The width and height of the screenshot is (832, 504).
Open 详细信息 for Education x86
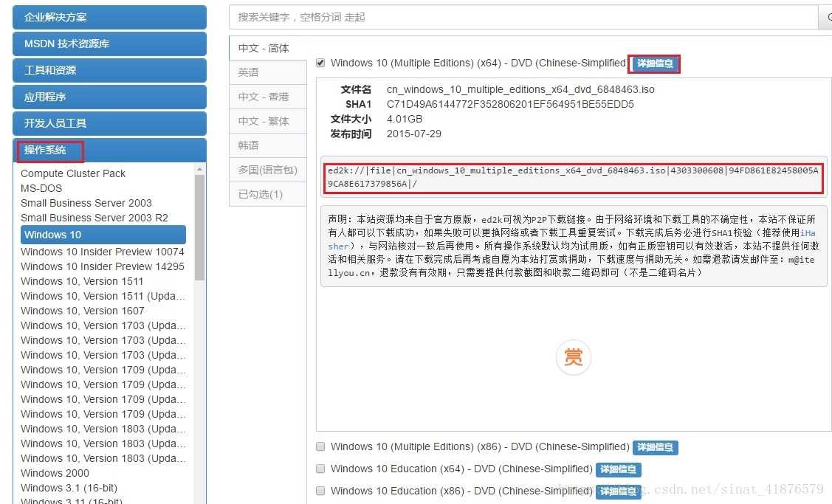618,491
